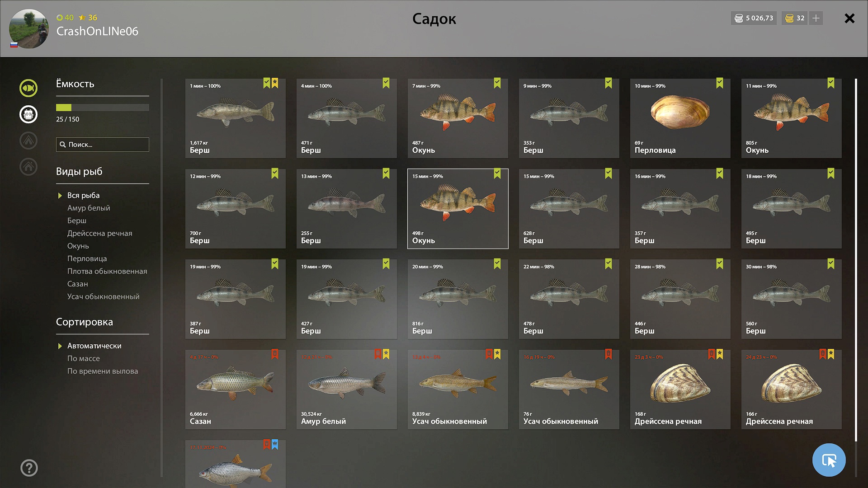Filter by Берш in fish species list
868x488 pixels.
point(77,221)
